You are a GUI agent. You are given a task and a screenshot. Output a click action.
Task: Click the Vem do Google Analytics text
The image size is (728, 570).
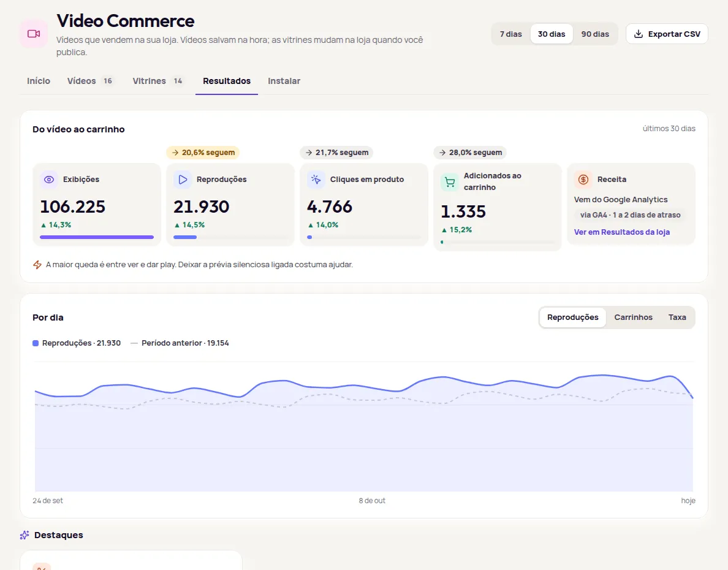621,200
